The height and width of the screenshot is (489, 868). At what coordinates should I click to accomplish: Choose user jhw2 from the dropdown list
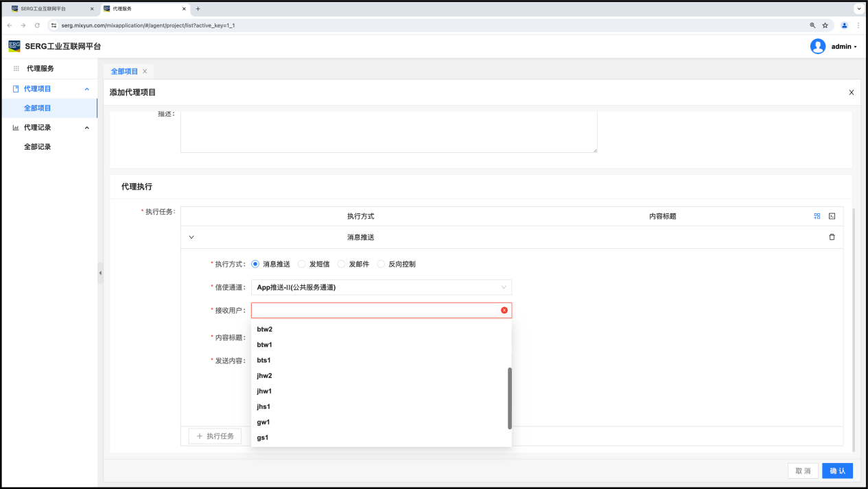click(x=264, y=376)
